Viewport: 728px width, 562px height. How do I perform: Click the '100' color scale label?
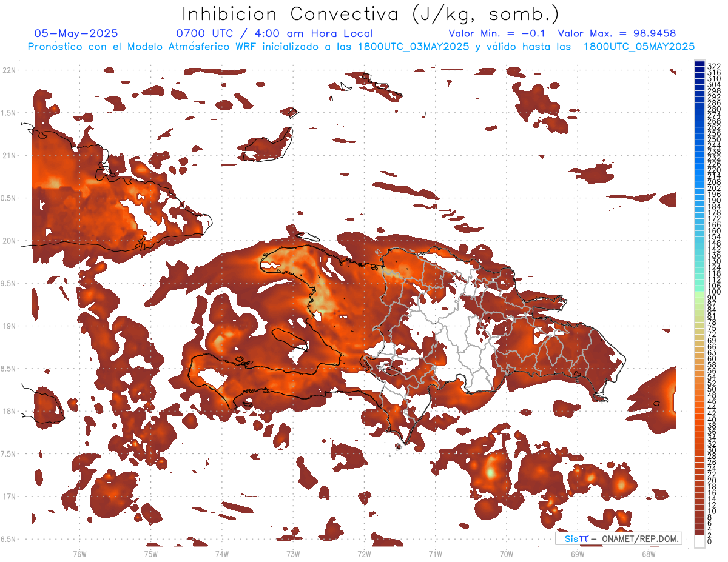[x=714, y=292]
